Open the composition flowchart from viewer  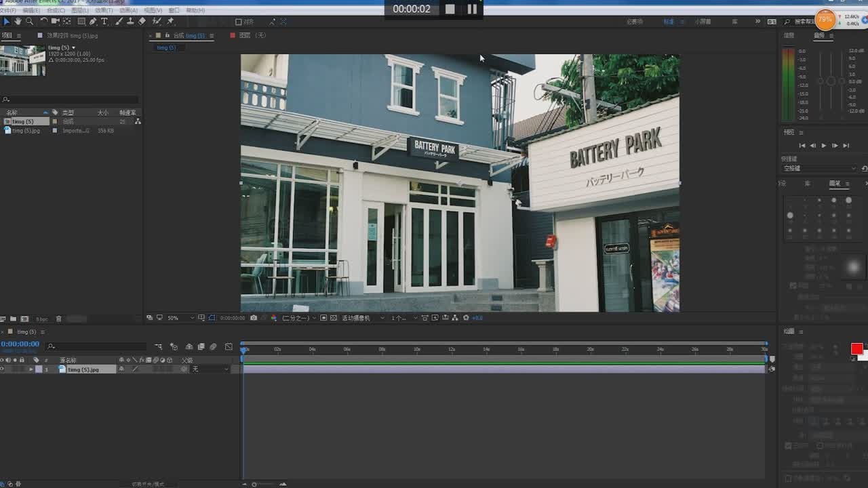[x=455, y=318]
